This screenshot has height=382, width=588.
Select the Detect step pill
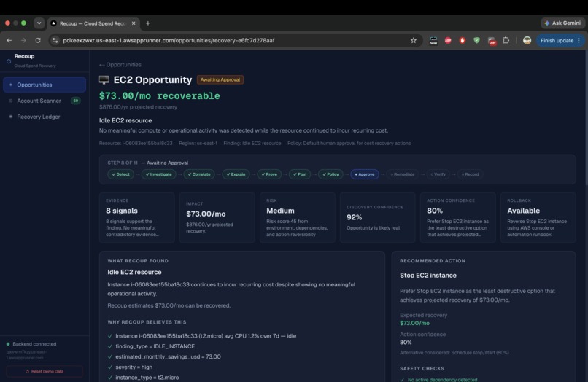pos(121,174)
